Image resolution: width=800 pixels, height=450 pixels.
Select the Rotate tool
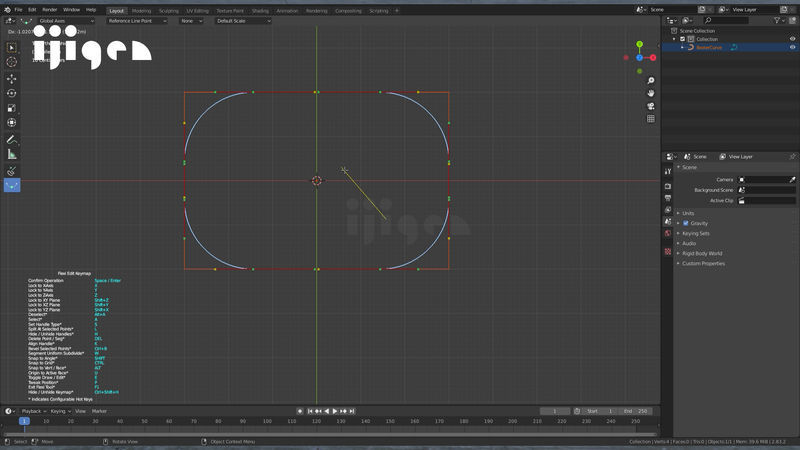[x=12, y=93]
